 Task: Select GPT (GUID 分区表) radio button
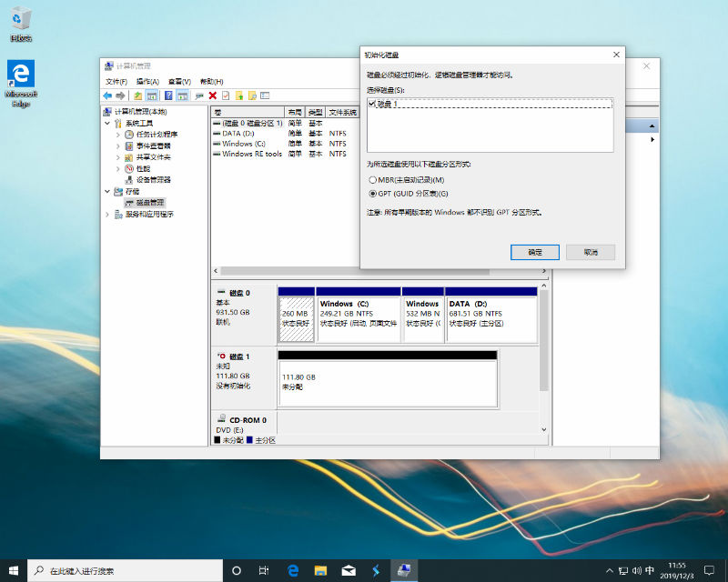372,194
